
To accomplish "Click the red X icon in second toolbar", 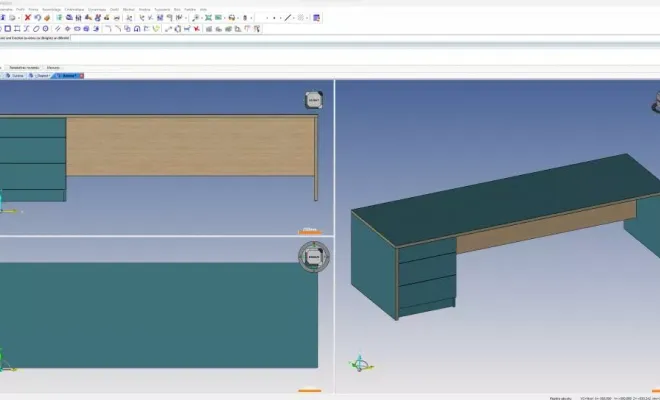I will click(x=197, y=29).
